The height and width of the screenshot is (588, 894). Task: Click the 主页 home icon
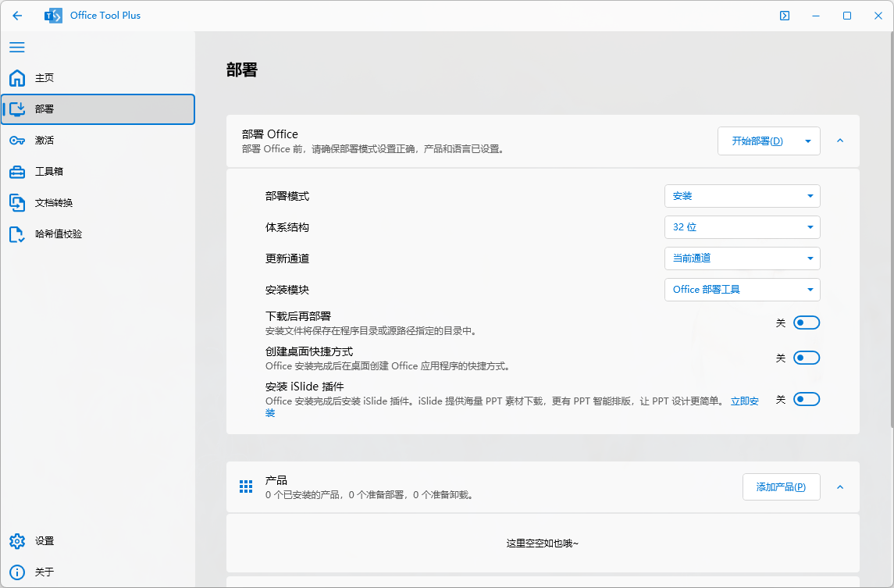coord(17,77)
